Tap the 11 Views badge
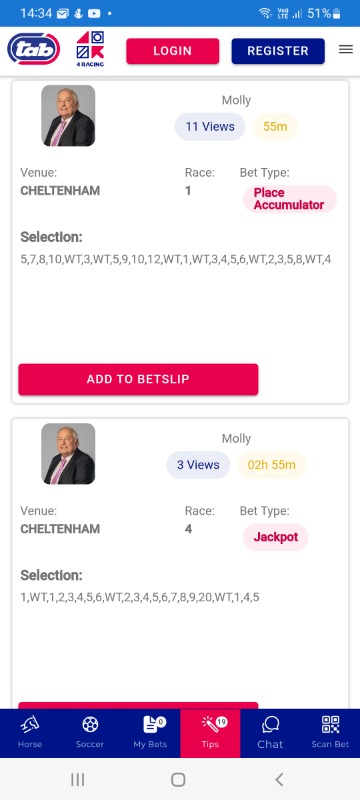The width and height of the screenshot is (360, 800). [210, 127]
